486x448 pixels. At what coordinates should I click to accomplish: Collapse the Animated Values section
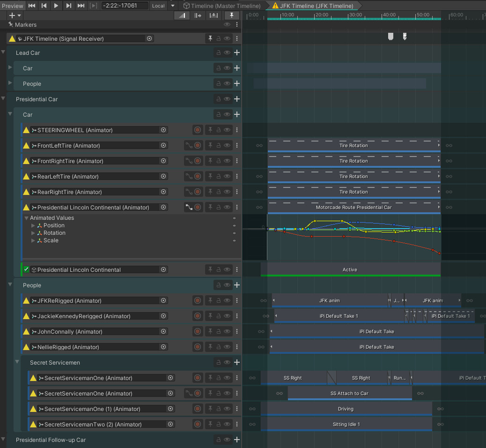coord(26,218)
